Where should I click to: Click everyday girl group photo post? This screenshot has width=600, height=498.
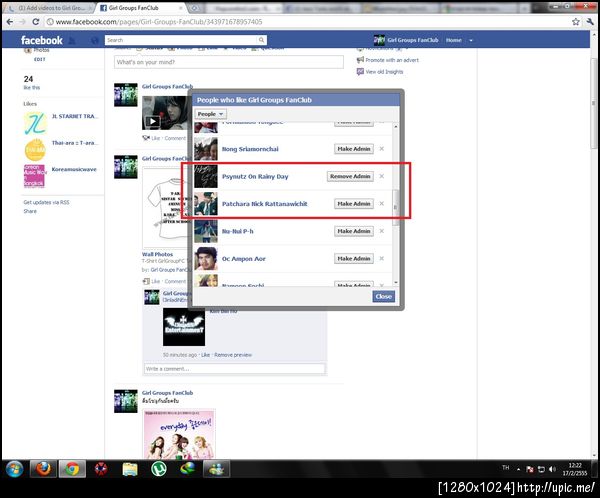(179, 434)
